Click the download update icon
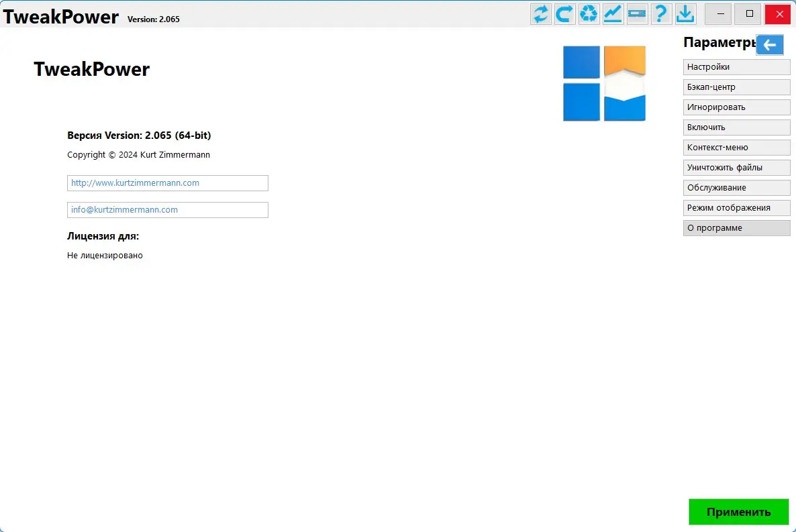This screenshot has width=796, height=532. point(685,13)
